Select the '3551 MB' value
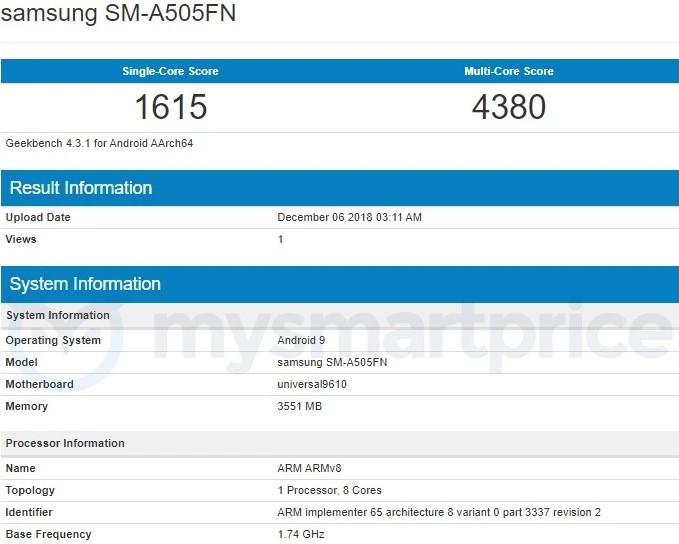679x544 pixels. [300, 406]
